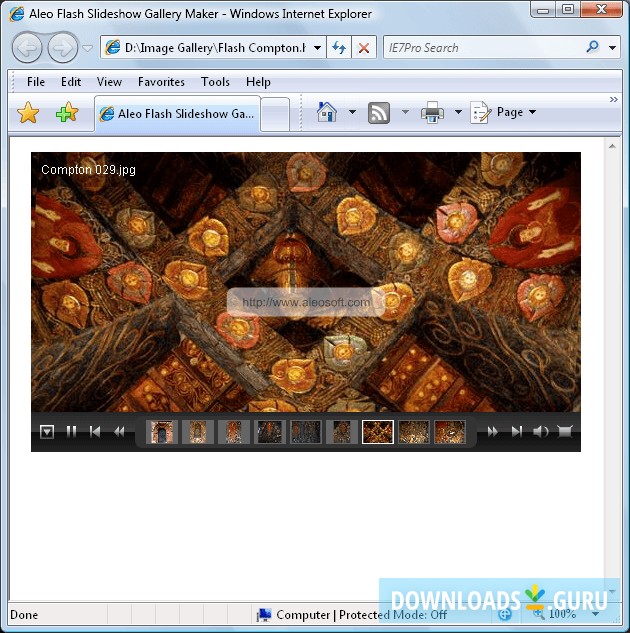
Task: Open the Help menu
Action: (x=258, y=82)
